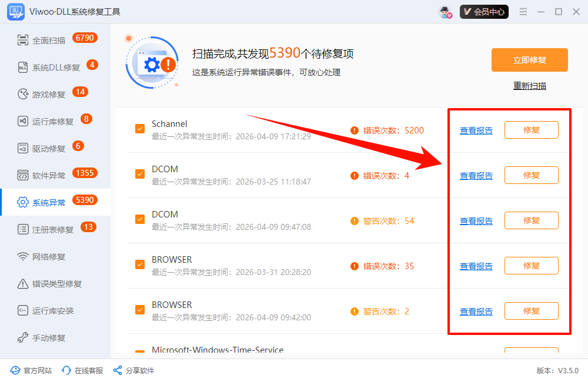The width and height of the screenshot is (588, 382).
Task: Switch to the 软件异常 sidebar tab
Action: 49,175
